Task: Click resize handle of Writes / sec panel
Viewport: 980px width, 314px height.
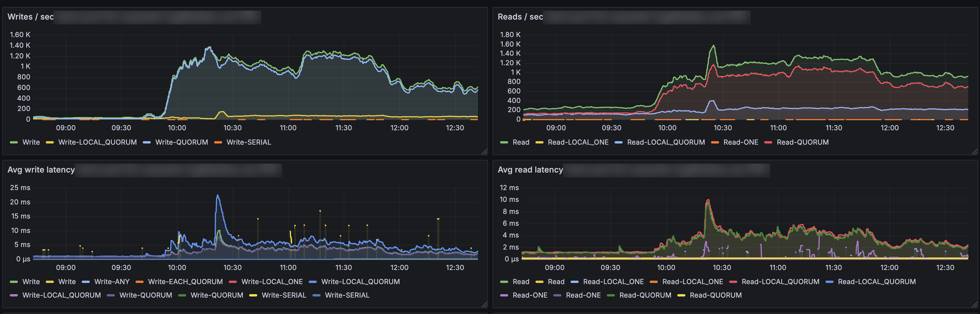Action: coord(484,152)
